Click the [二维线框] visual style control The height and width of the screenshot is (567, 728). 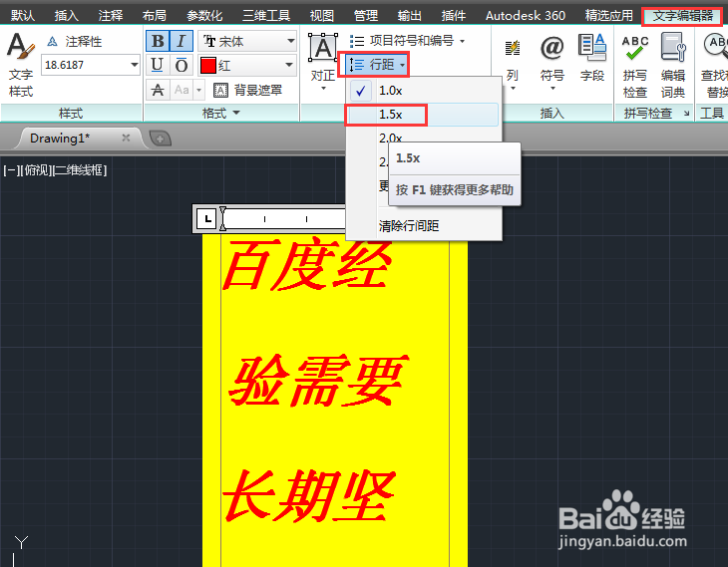point(80,170)
